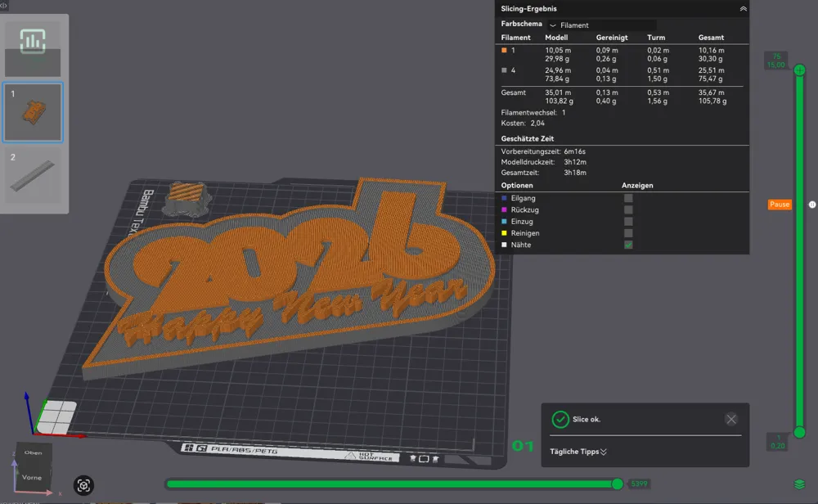Click the horizontal move progress slider handle
Screen dimensions: 818x504
(618, 484)
